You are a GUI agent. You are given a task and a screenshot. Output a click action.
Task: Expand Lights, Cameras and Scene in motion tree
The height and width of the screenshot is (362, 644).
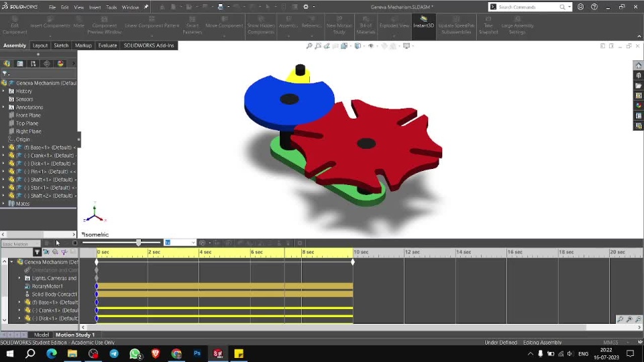[19, 278]
